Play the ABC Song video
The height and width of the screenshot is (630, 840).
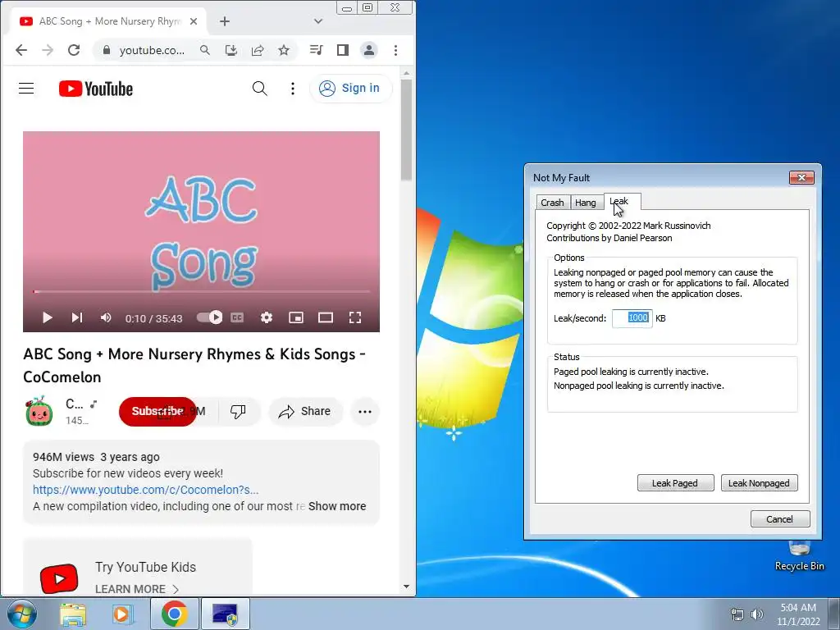tap(47, 317)
